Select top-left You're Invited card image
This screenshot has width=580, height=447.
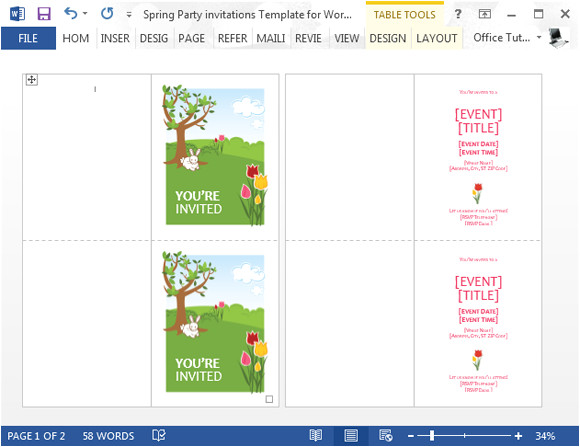pyautogui.click(x=215, y=155)
